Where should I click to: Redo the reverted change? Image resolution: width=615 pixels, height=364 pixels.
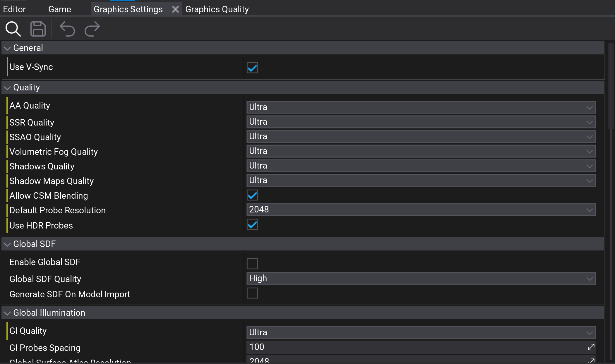(91, 29)
